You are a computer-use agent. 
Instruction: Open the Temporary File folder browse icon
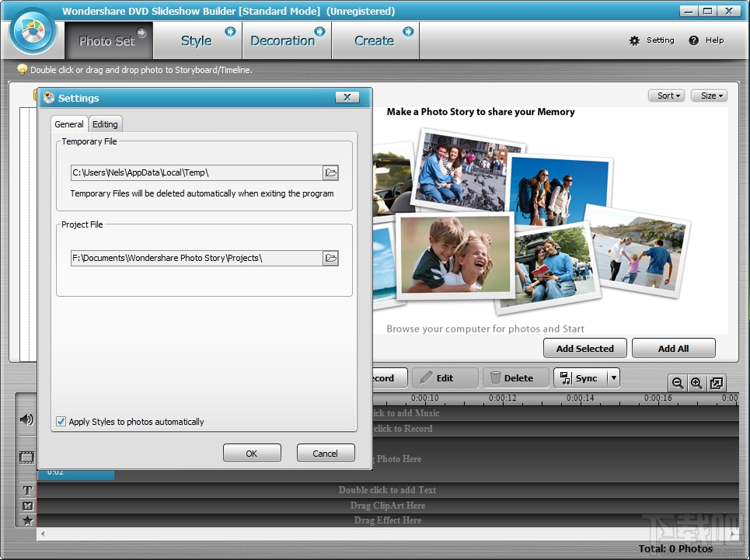[330, 172]
